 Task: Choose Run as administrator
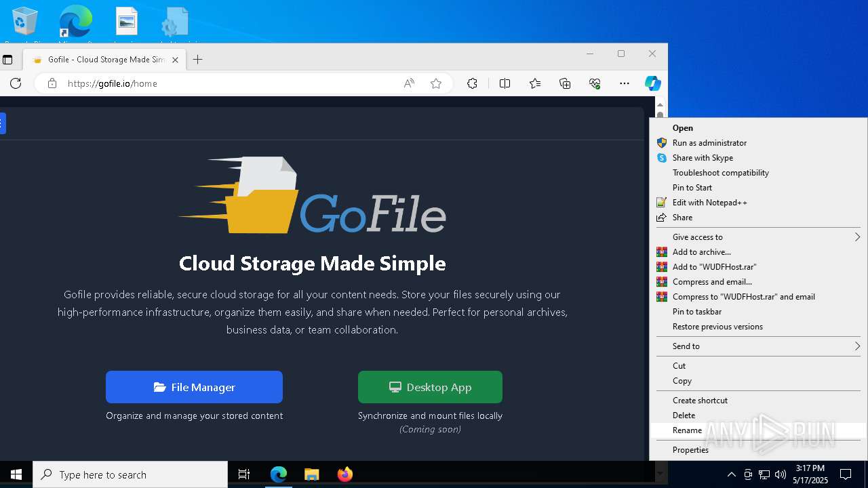pos(758,143)
